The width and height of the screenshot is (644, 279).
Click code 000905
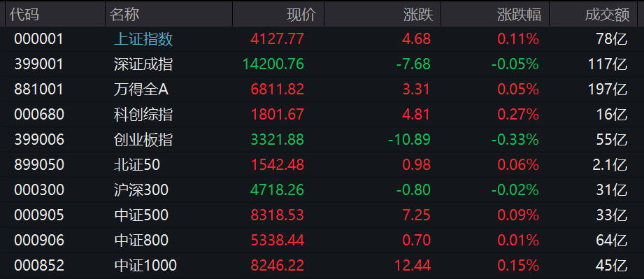[x=39, y=215]
